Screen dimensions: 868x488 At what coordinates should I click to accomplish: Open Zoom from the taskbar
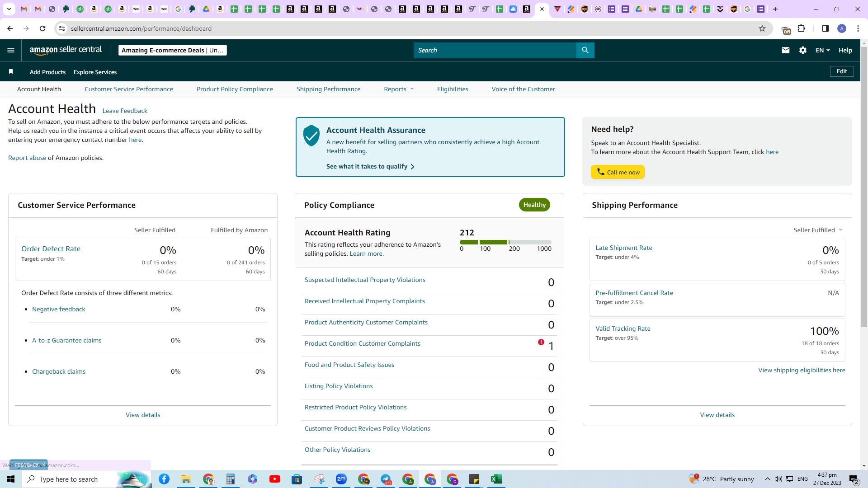341,479
